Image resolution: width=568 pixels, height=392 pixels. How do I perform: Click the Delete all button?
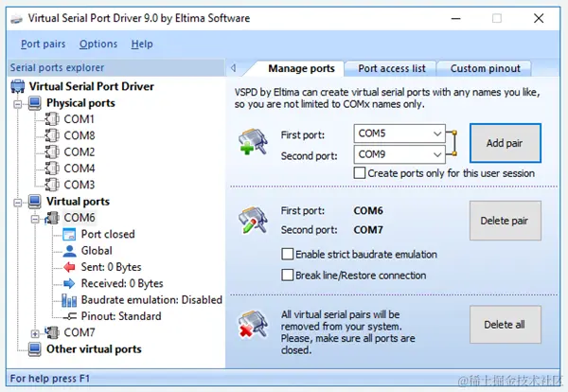click(x=506, y=325)
